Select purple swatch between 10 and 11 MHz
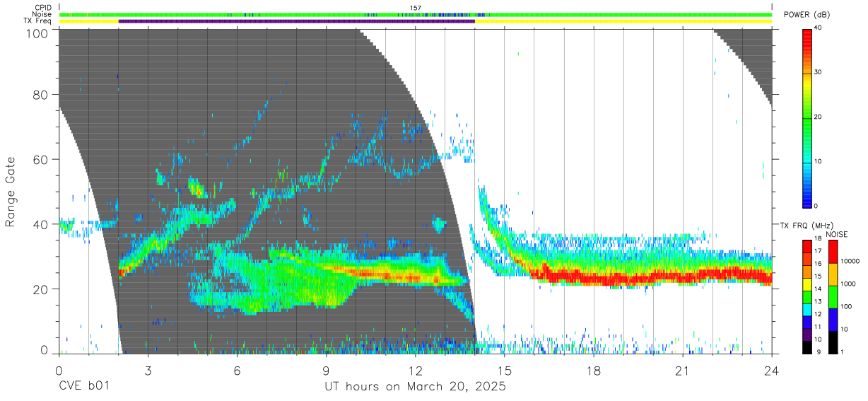This screenshot has height=401, width=868. point(808,335)
